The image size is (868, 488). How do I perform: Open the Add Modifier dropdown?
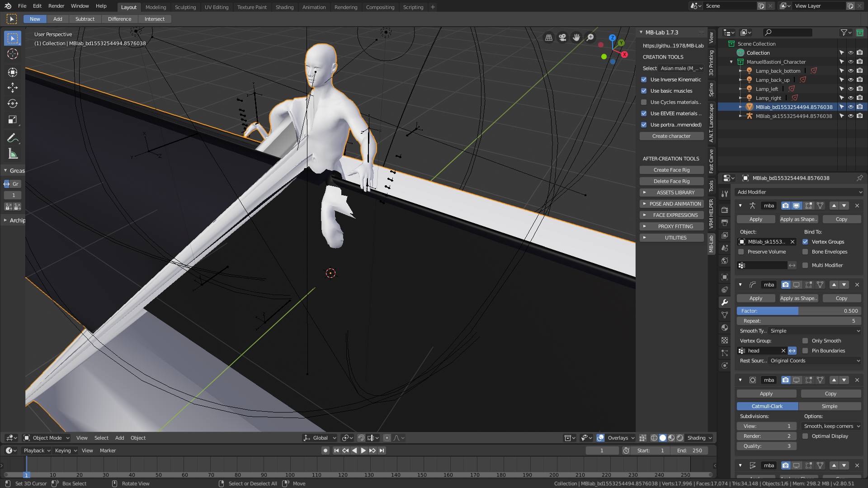tap(799, 192)
